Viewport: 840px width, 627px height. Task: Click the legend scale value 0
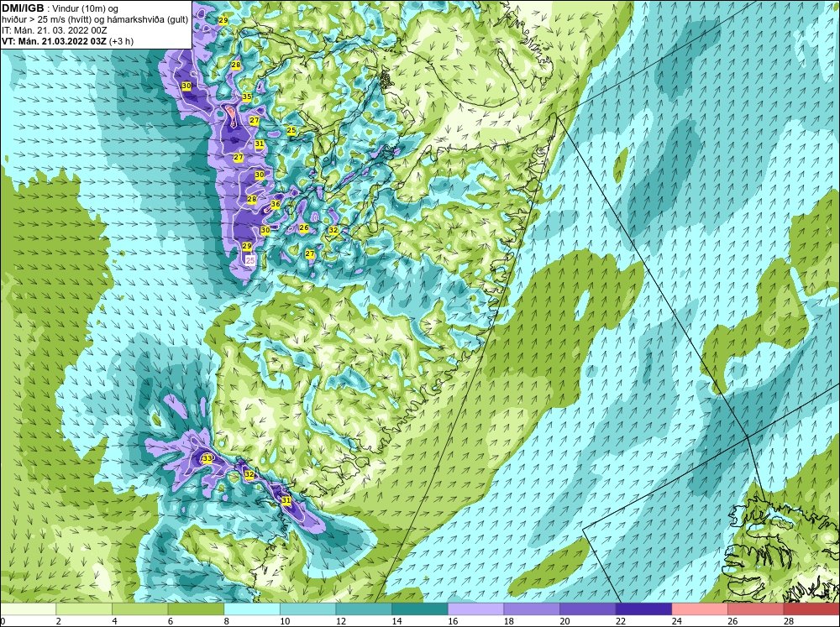(x=3, y=621)
